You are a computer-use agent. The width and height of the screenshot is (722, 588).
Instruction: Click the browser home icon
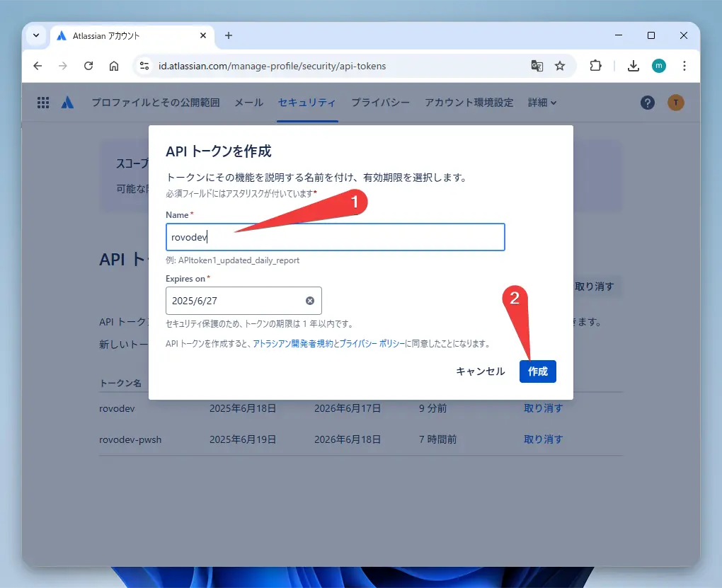pyautogui.click(x=113, y=65)
